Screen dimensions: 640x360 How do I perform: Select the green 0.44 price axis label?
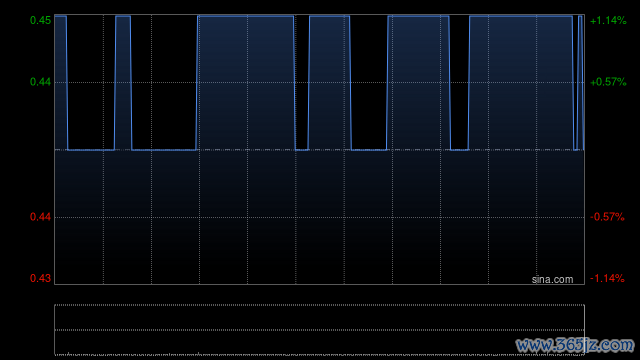(41, 82)
